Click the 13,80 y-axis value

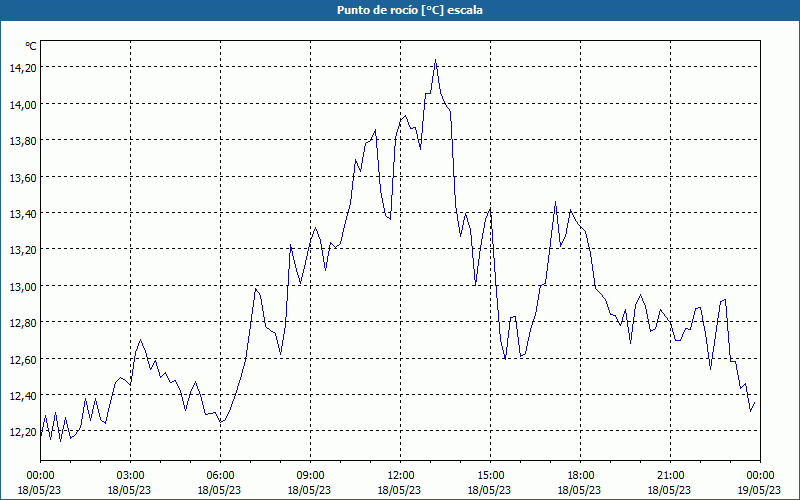[x=23, y=140]
